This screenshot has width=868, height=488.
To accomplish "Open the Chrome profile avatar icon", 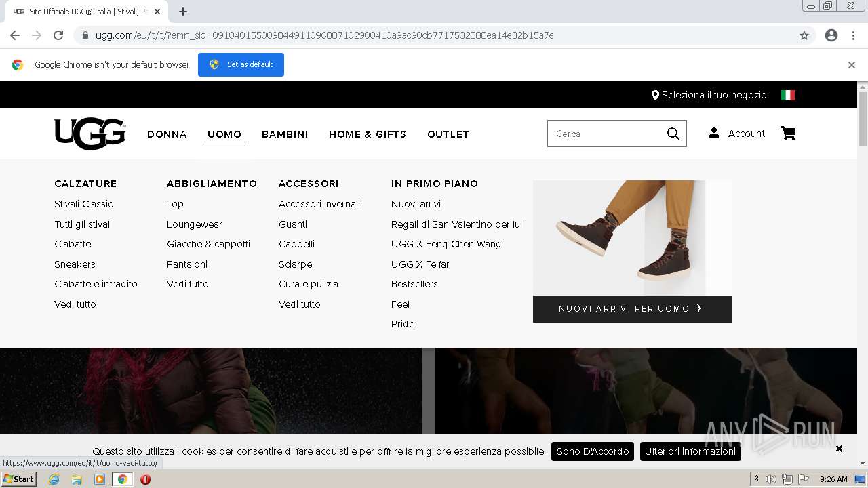I will [x=831, y=35].
